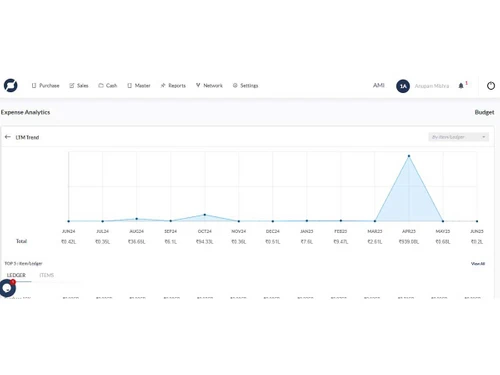Open the Settings menu

245,86
